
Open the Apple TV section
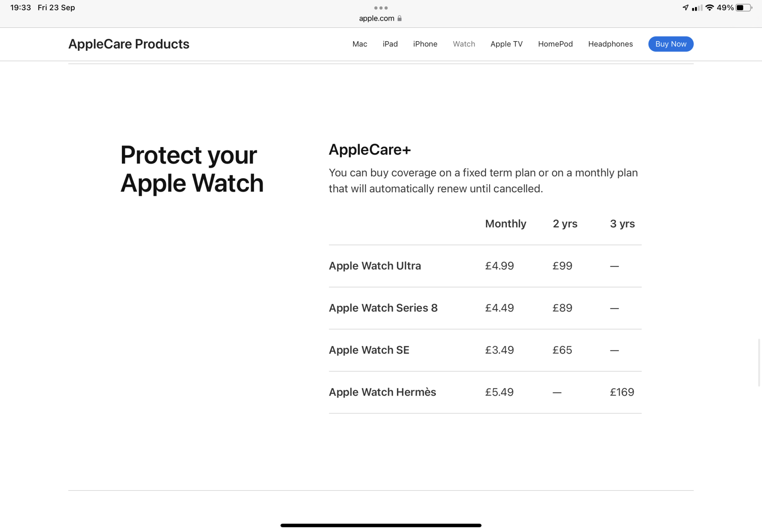(x=506, y=44)
